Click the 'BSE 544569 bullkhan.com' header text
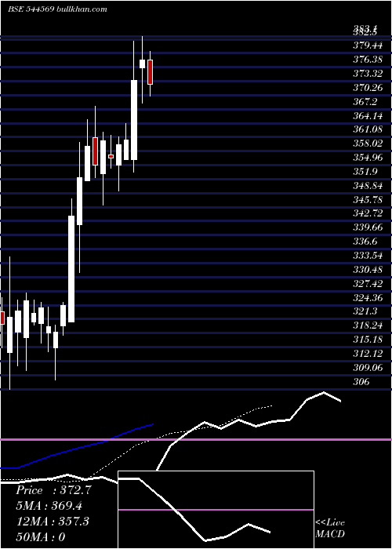The height and width of the screenshot is (549, 392). pos(57,9)
